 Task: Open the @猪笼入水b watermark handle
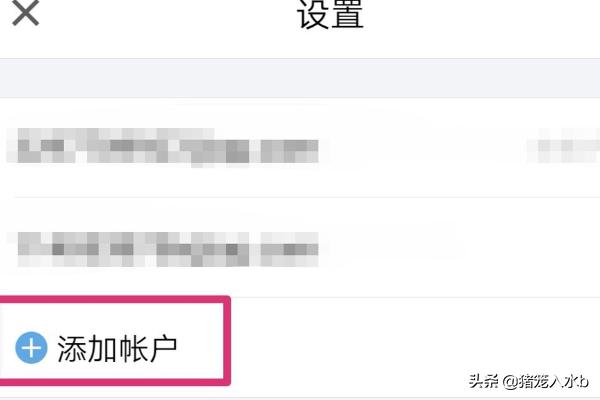click(x=545, y=381)
